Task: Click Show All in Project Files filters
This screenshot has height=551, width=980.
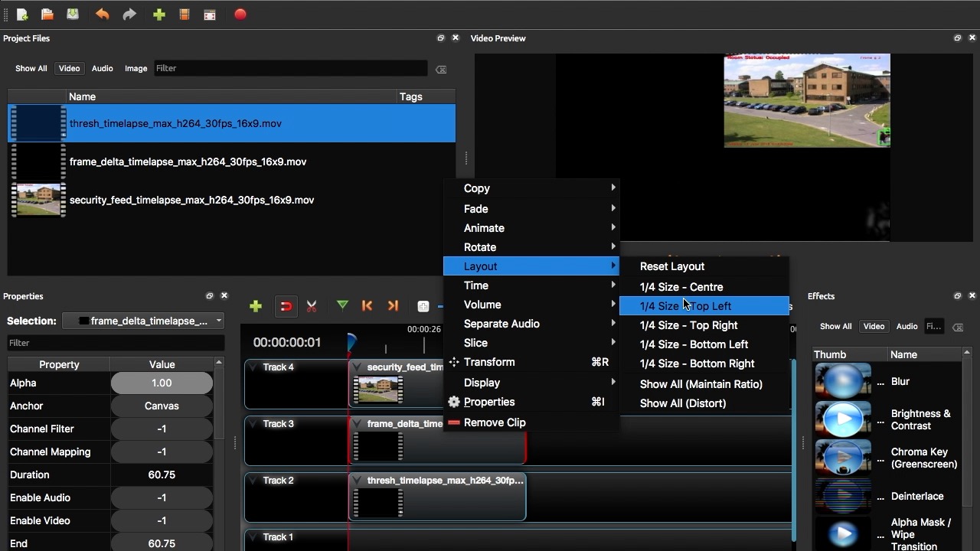Action: [x=31, y=68]
